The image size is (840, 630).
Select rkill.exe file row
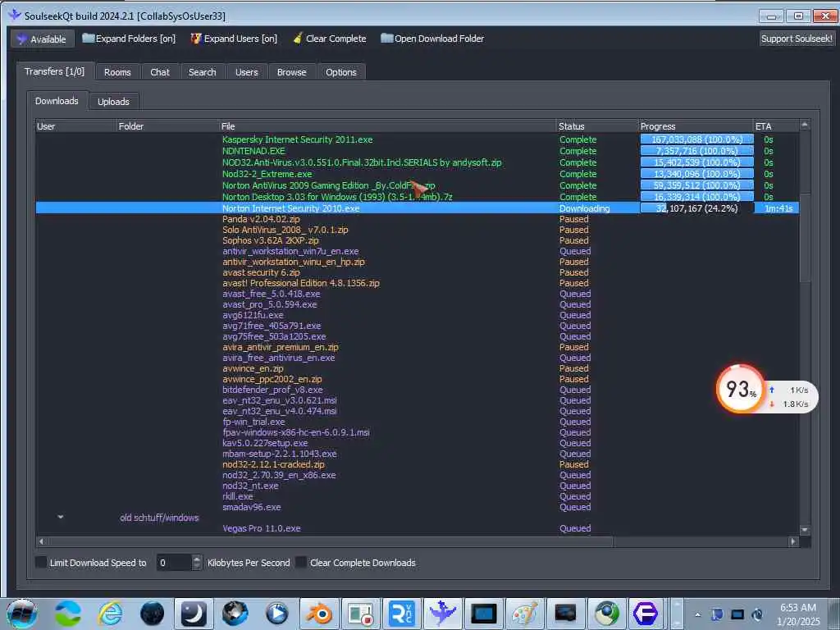click(x=238, y=496)
